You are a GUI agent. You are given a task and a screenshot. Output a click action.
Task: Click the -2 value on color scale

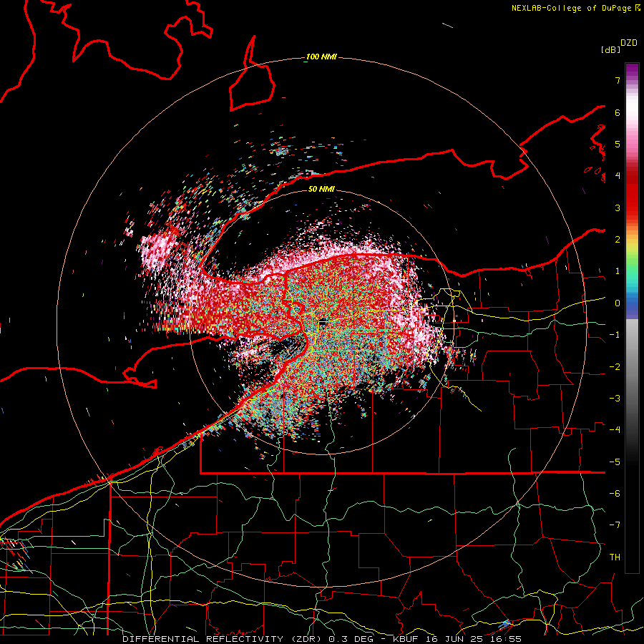(615, 367)
